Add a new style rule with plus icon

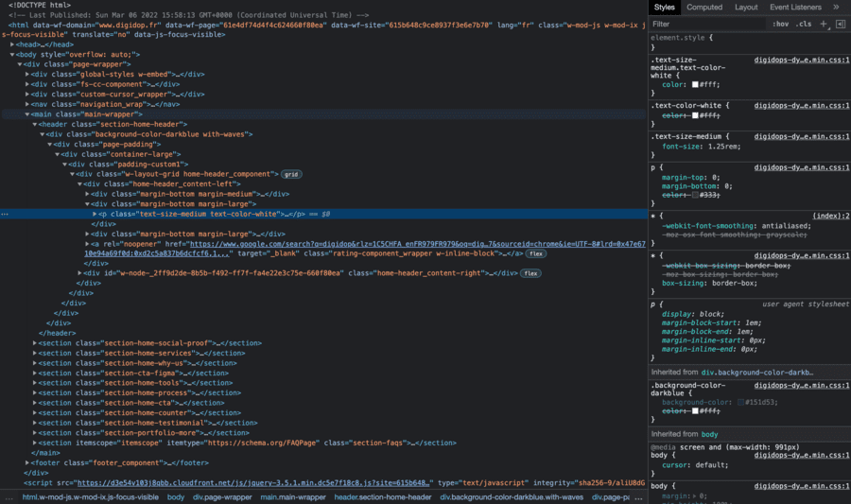[x=824, y=24]
